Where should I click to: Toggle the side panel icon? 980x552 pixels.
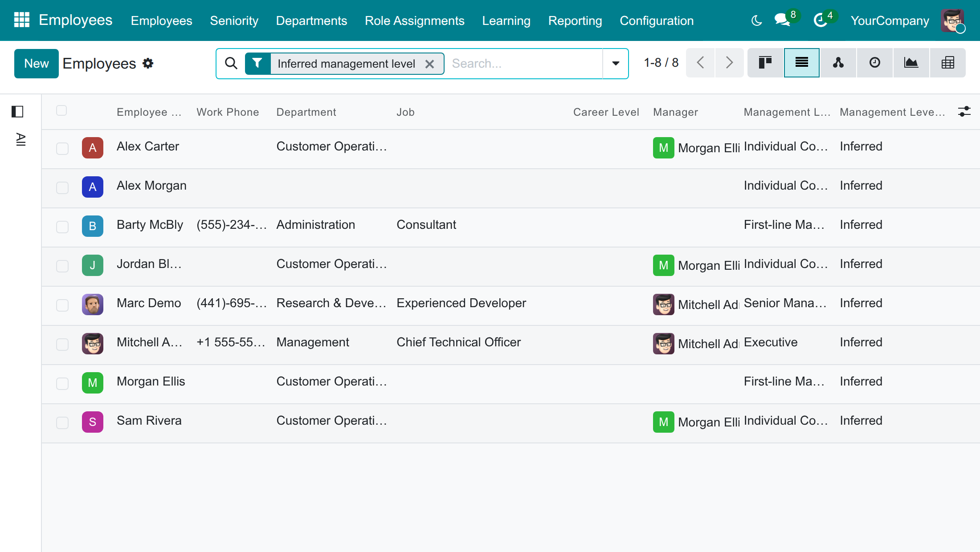tap(17, 111)
